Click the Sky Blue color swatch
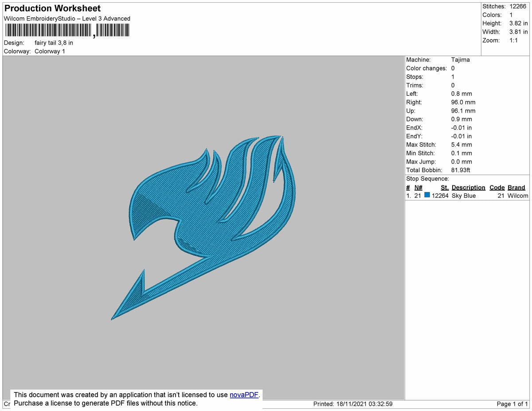Image resolution: width=532 pixels, height=411 pixels. point(427,195)
